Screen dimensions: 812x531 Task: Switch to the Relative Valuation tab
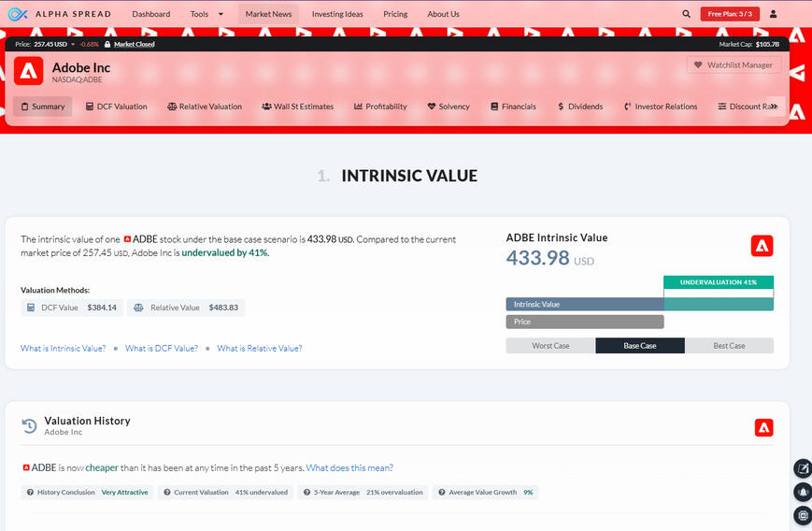[205, 107]
